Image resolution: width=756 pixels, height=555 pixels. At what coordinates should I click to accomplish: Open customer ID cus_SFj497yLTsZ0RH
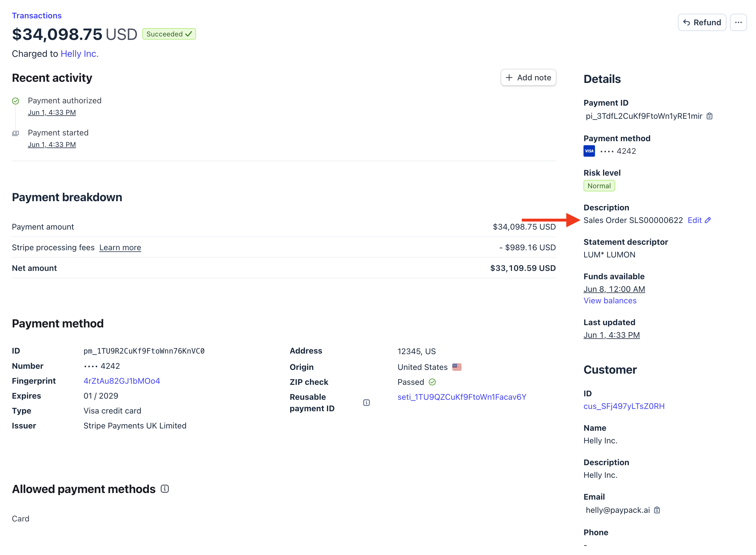[x=624, y=406]
